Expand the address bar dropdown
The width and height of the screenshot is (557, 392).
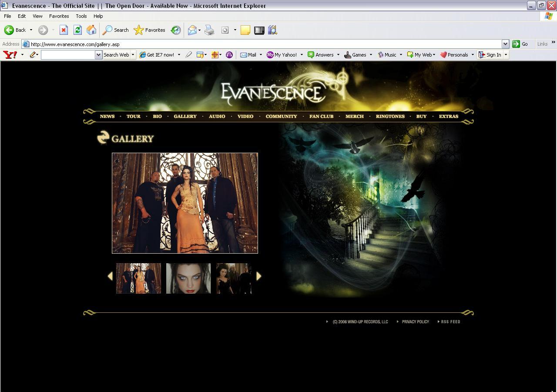click(505, 44)
